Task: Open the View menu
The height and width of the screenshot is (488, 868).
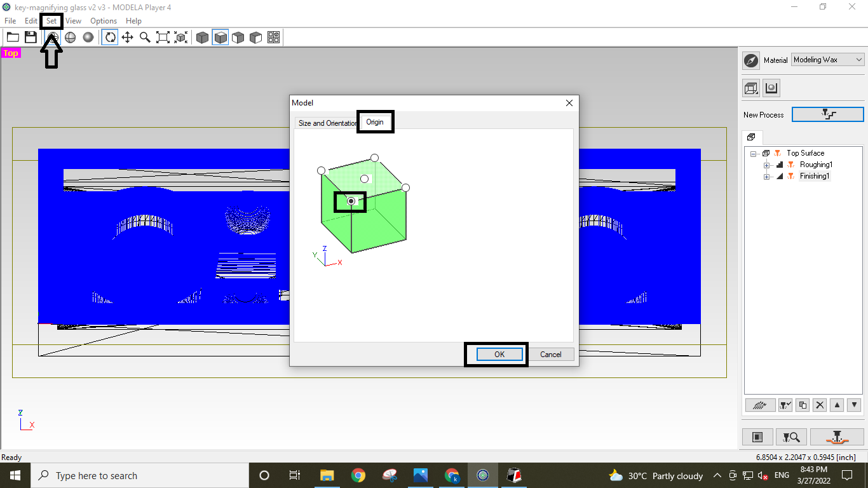Action: 73,21
